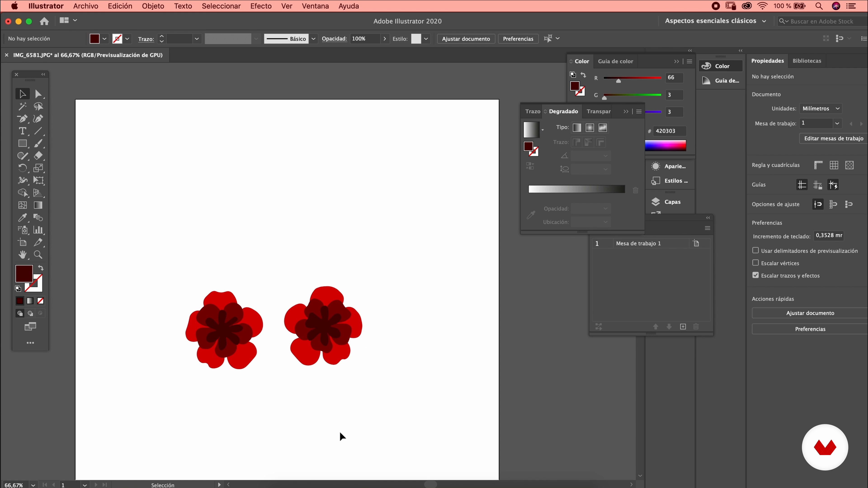Screen dimensions: 868x488
Task: Select the Mesh tool
Action: point(22,205)
